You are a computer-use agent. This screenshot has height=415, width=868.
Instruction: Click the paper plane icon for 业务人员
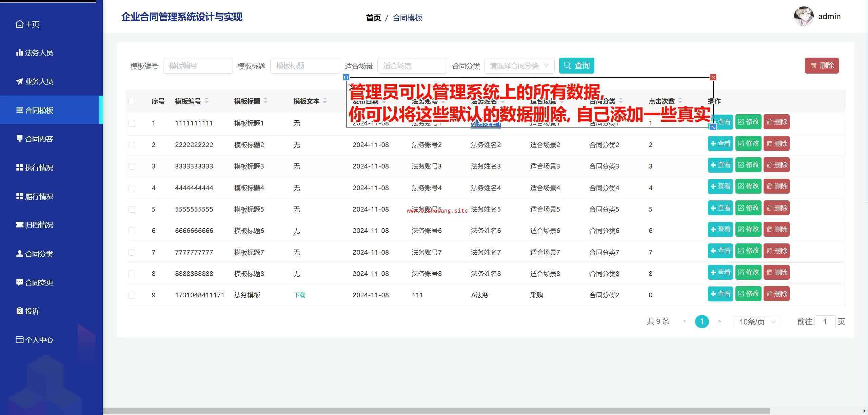coord(19,81)
